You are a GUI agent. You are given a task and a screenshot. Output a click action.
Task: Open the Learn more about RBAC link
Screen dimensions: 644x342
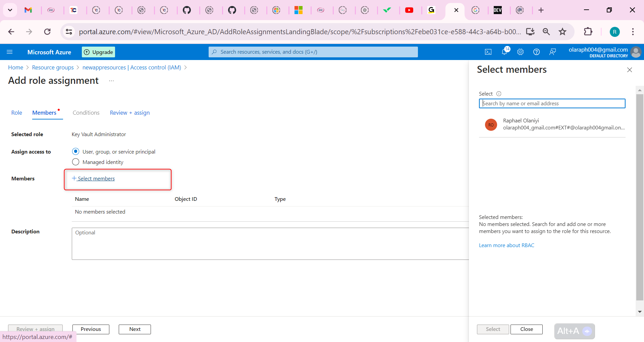(506, 245)
